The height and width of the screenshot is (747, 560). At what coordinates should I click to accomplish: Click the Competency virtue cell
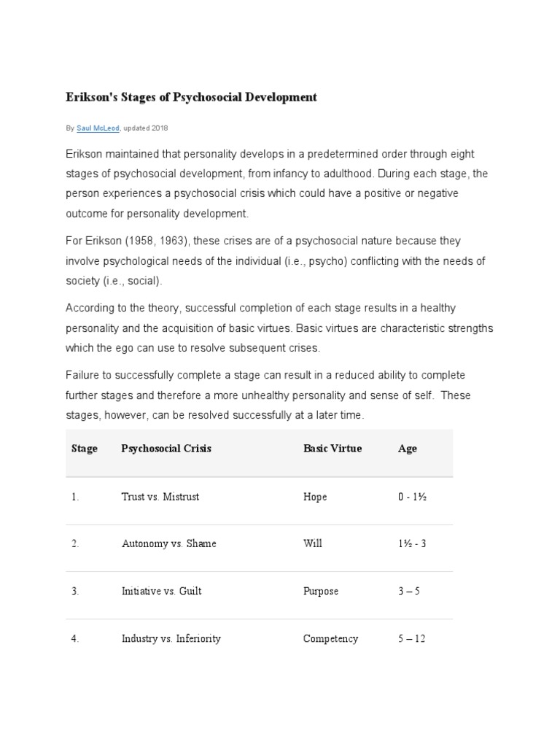(x=331, y=638)
